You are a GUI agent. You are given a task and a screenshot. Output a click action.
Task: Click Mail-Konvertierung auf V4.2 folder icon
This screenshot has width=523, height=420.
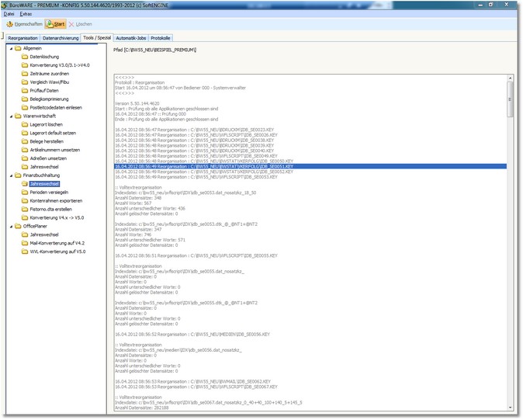pyautogui.click(x=23, y=243)
